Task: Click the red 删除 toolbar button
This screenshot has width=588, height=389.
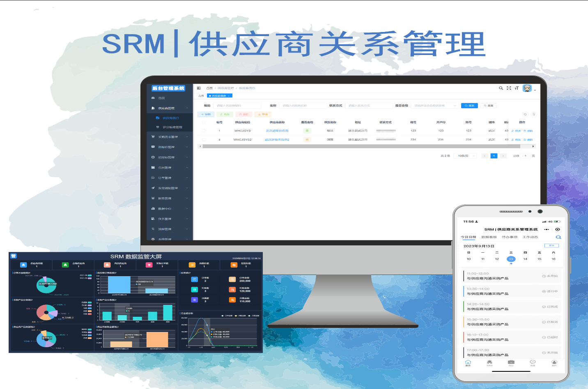Action: (x=244, y=114)
